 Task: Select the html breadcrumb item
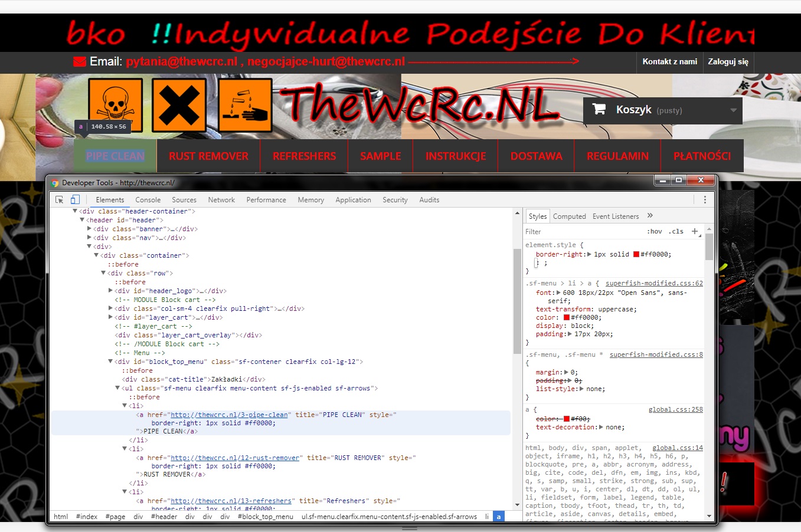point(61,517)
